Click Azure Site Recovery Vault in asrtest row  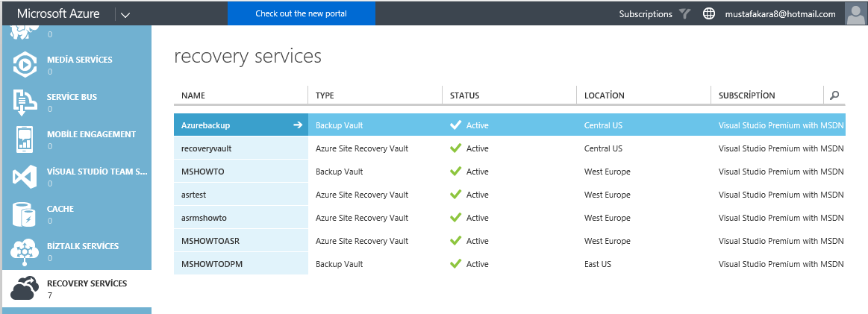[362, 195]
